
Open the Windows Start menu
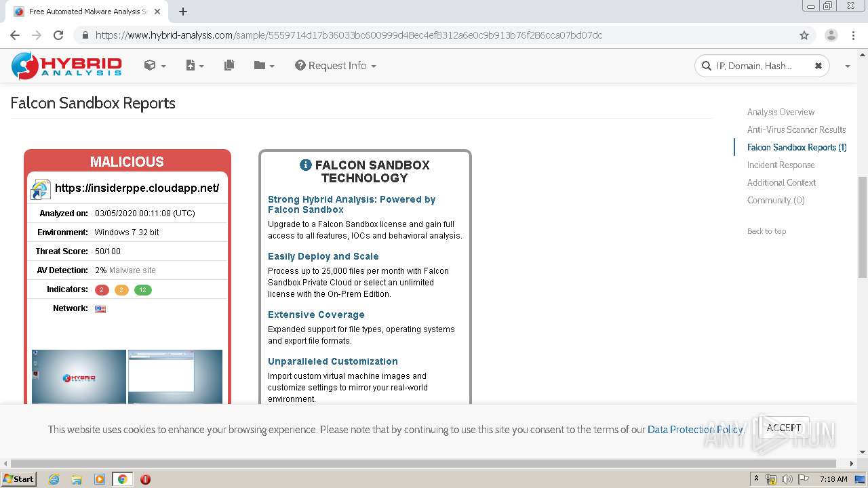(19, 479)
